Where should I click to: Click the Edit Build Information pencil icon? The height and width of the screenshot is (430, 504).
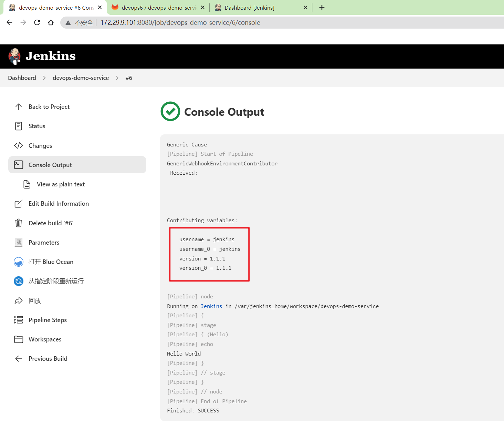click(x=19, y=204)
